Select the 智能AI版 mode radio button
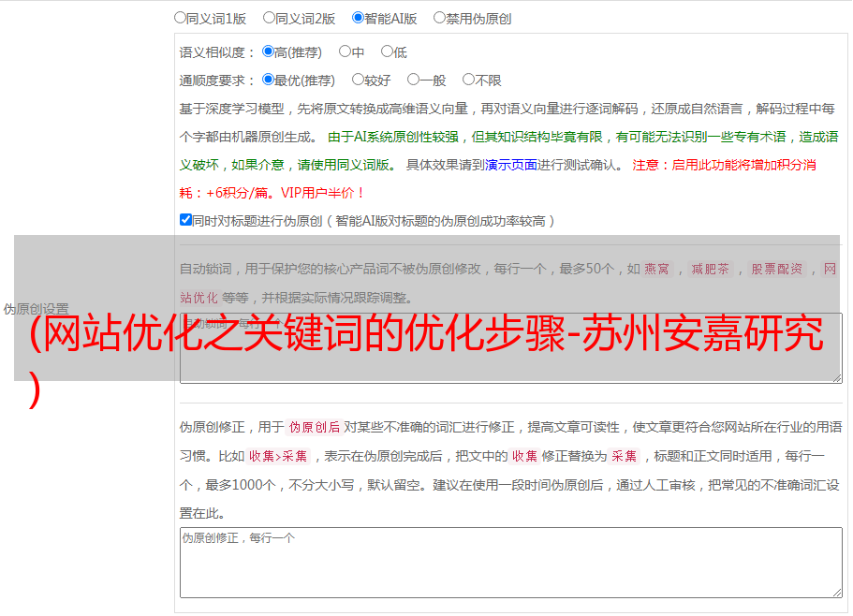 (358, 18)
